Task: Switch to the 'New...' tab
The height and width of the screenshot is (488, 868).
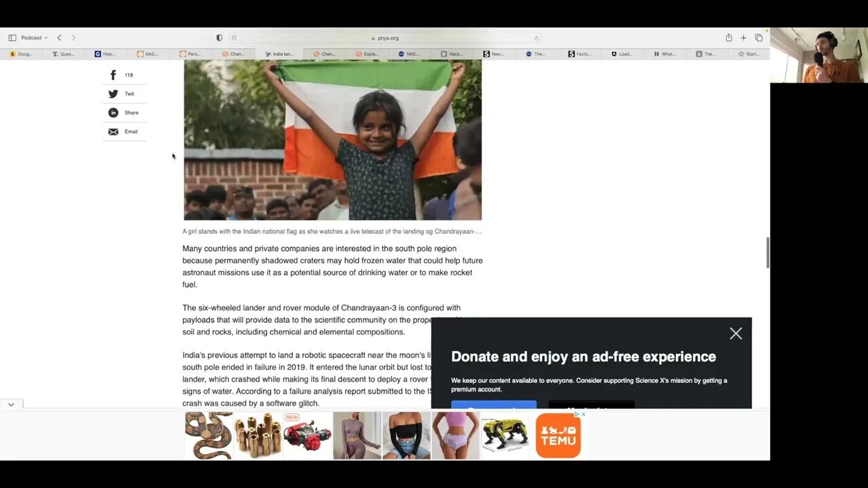Action: click(x=494, y=54)
